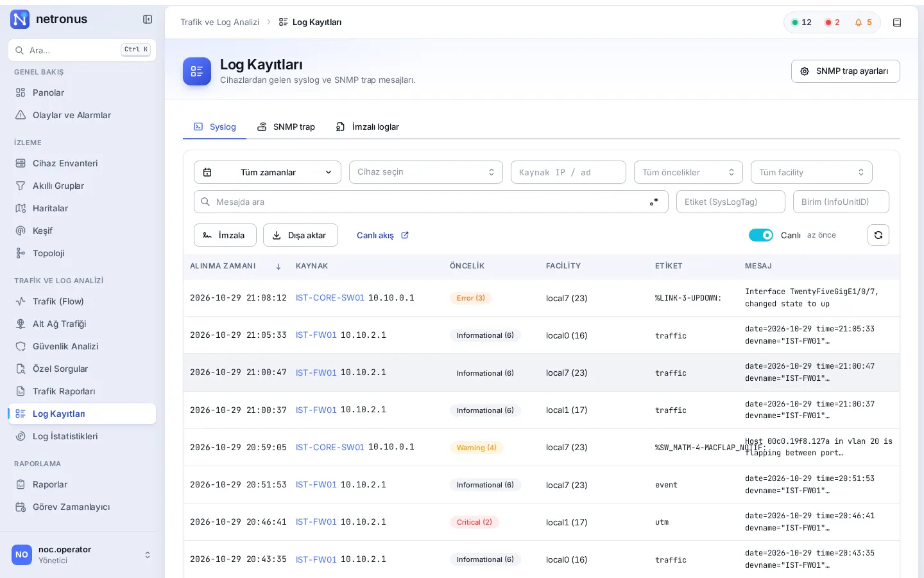Click the Error (3) priority badge
Viewport: 924px width, 578px height.
point(471,298)
